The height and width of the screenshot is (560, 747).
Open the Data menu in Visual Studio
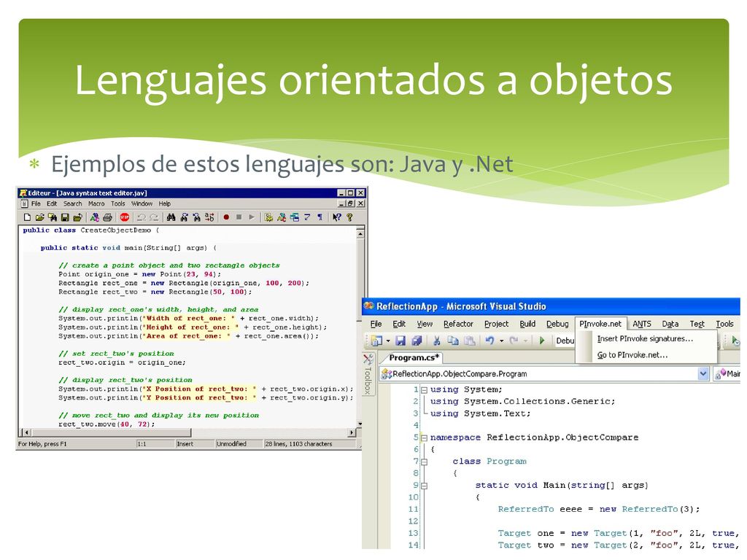670,324
